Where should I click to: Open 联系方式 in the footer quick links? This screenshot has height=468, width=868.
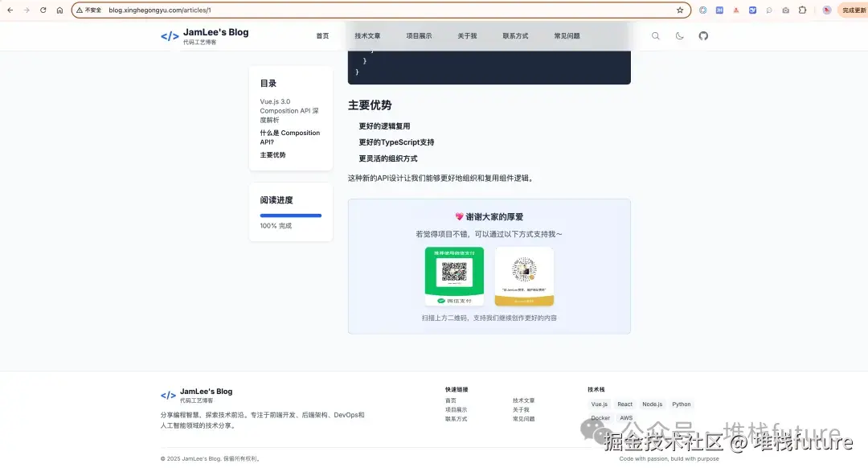coord(454,419)
